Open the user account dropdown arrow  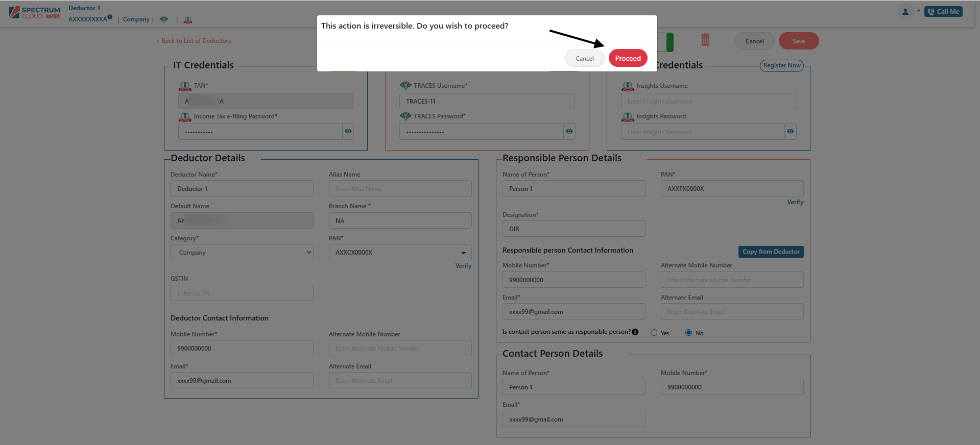click(918, 11)
